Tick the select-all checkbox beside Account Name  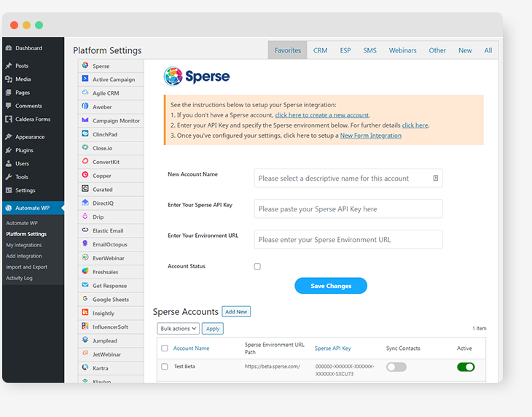click(x=165, y=348)
